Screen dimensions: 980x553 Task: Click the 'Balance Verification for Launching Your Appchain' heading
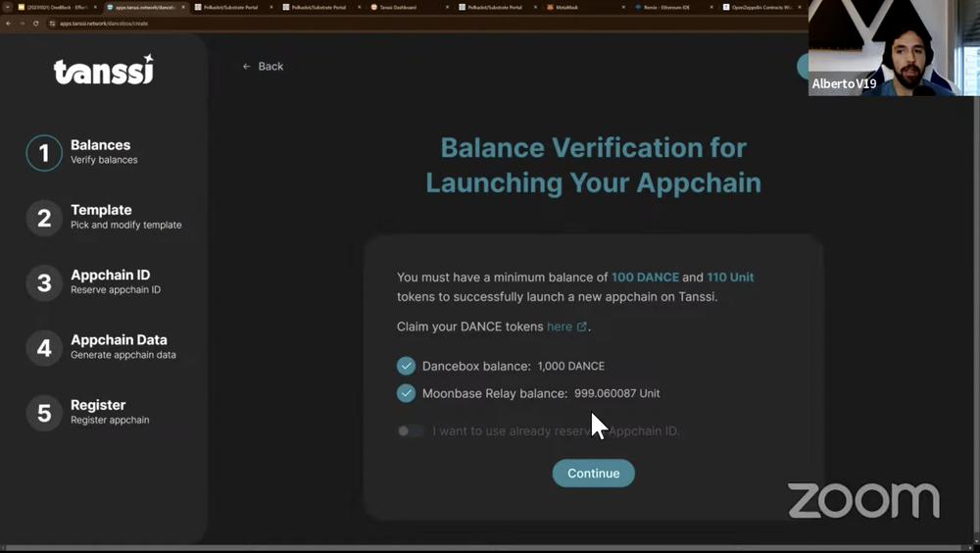point(593,166)
